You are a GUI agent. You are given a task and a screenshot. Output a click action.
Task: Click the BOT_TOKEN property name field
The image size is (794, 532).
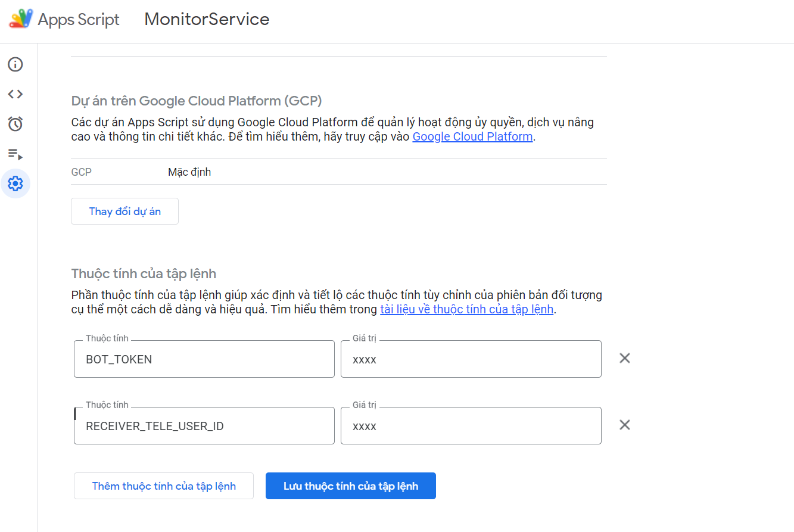tap(204, 359)
